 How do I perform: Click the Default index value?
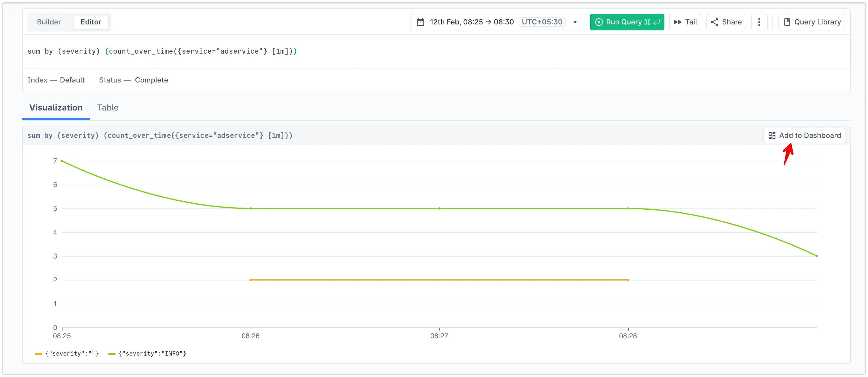tap(72, 80)
